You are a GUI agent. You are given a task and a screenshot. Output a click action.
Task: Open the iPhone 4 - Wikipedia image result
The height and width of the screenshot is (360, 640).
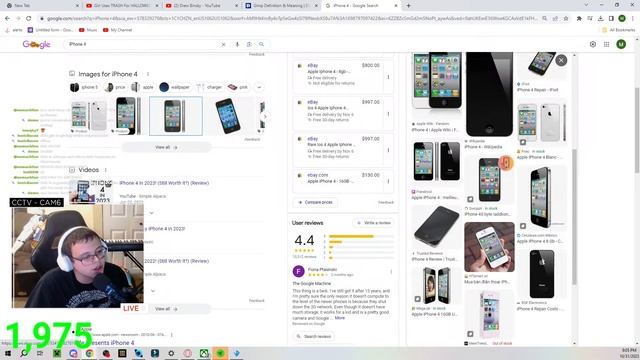pos(489,101)
